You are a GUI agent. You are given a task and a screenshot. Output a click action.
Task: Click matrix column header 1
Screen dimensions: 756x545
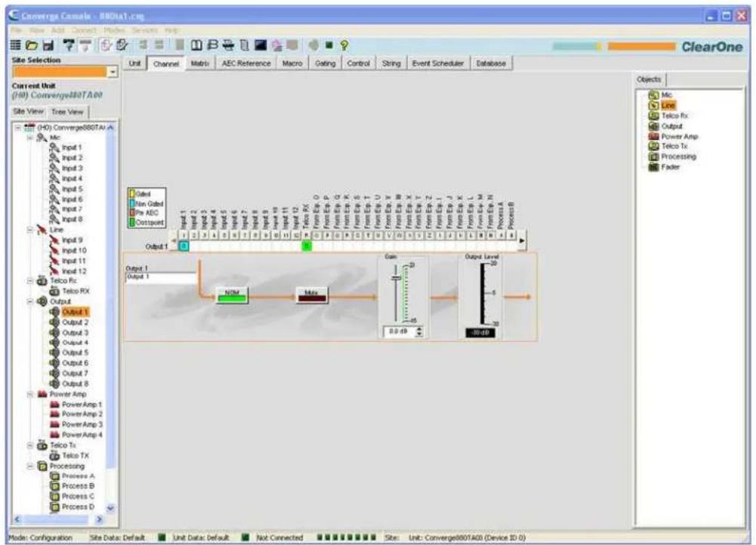tap(184, 236)
